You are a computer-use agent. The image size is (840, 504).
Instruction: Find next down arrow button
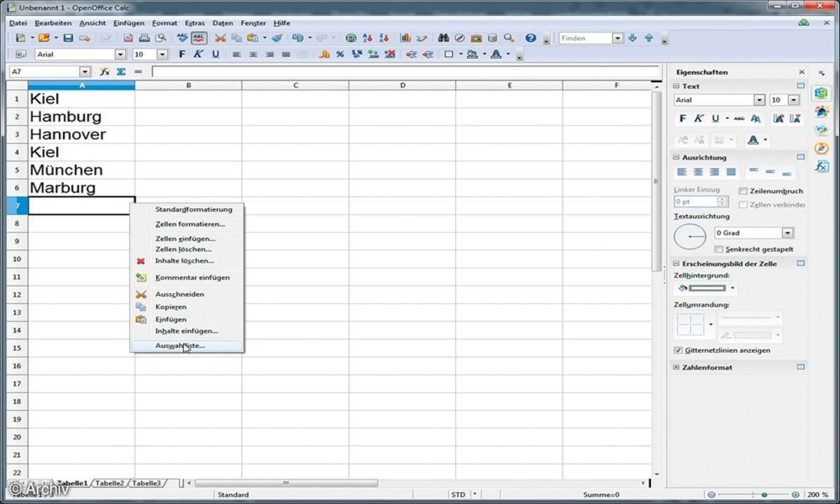coord(633,38)
